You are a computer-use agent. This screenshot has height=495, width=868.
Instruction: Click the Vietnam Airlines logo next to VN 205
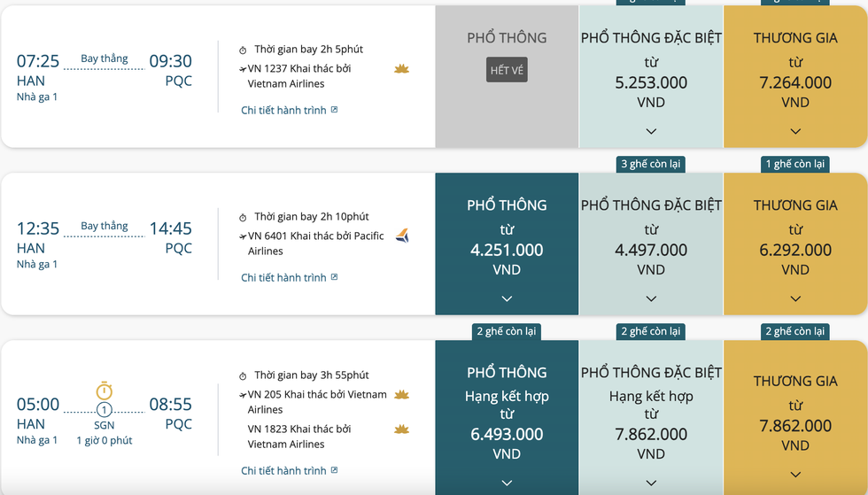(x=402, y=394)
